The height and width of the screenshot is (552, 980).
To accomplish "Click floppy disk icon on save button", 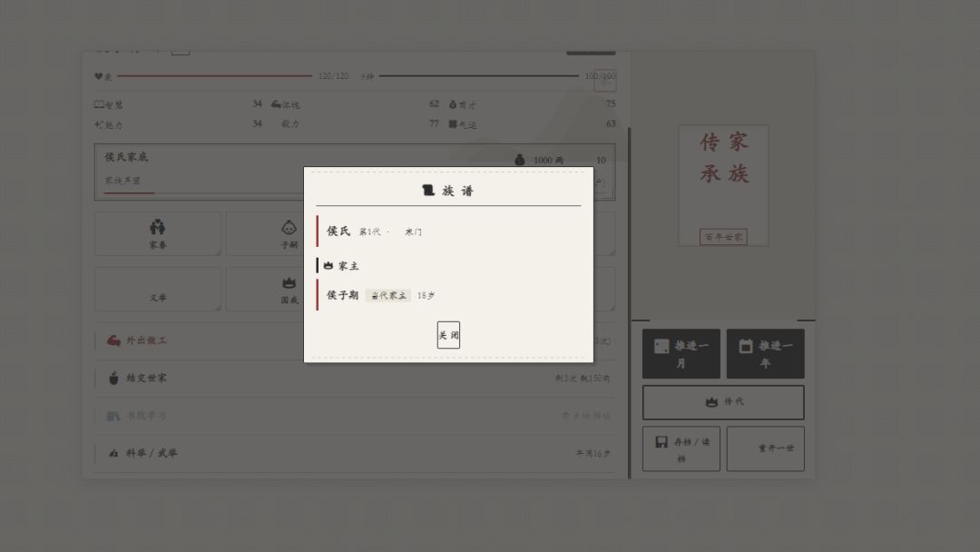I will tap(661, 442).
